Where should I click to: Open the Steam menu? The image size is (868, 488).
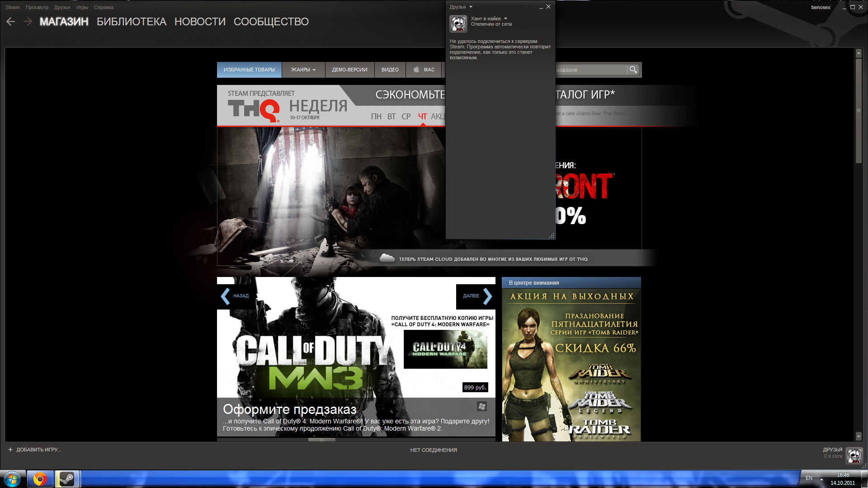pyautogui.click(x=13, y=7)
